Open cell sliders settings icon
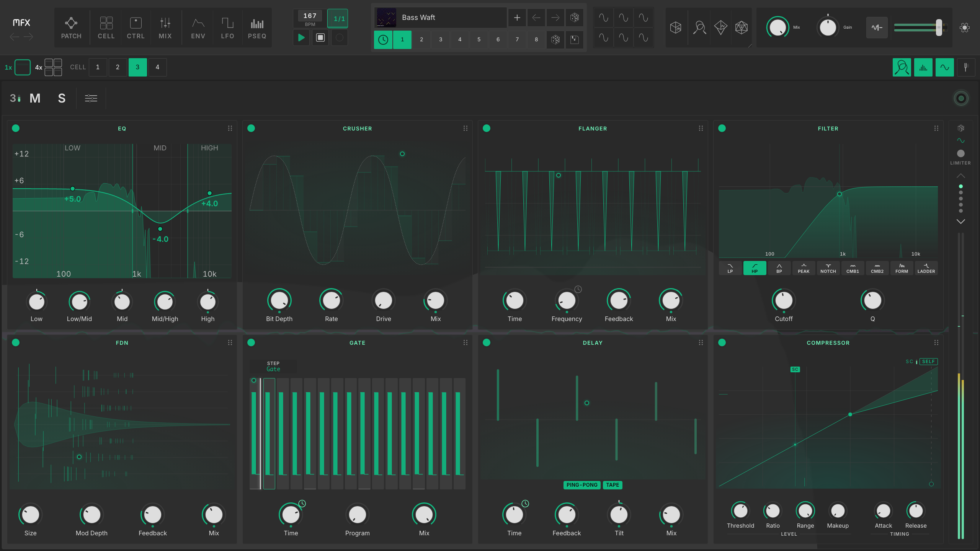980x551 pixels. (x=91, y=98)
